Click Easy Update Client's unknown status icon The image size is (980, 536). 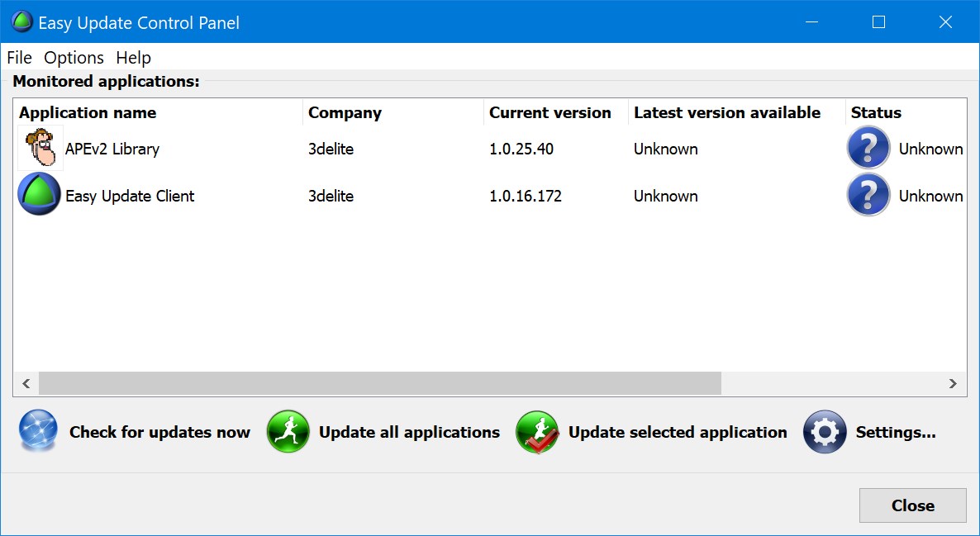(x=868, y=196)
